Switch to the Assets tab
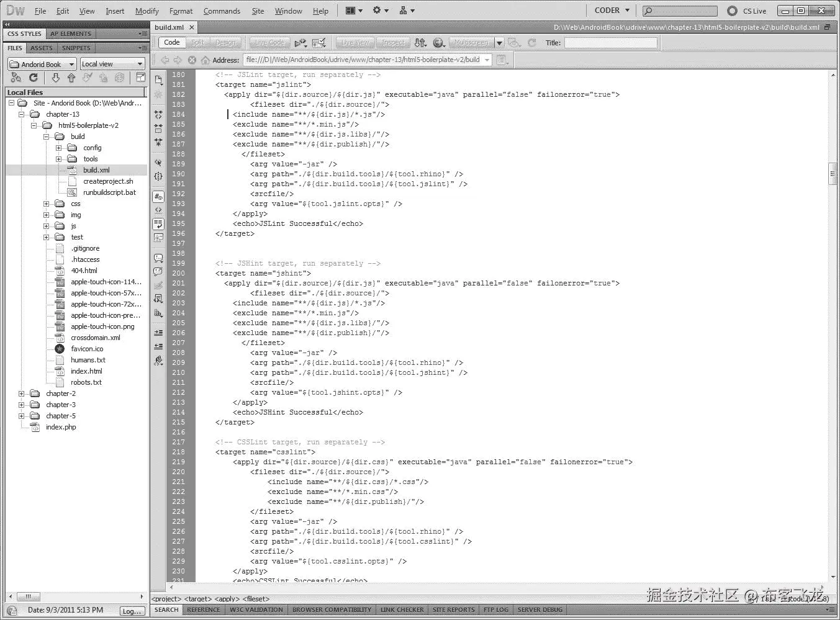This screenshot has width=840, height=620. click(42, 48)
